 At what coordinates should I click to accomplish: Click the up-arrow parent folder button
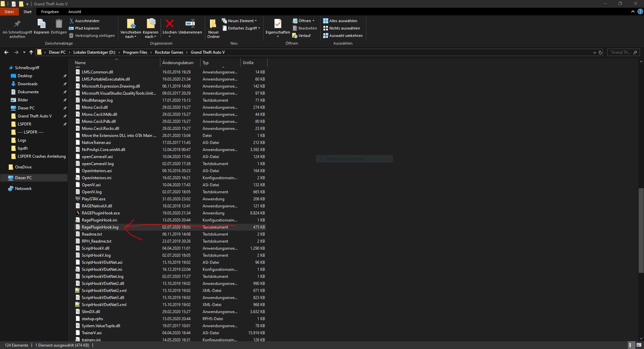(31, 52)
